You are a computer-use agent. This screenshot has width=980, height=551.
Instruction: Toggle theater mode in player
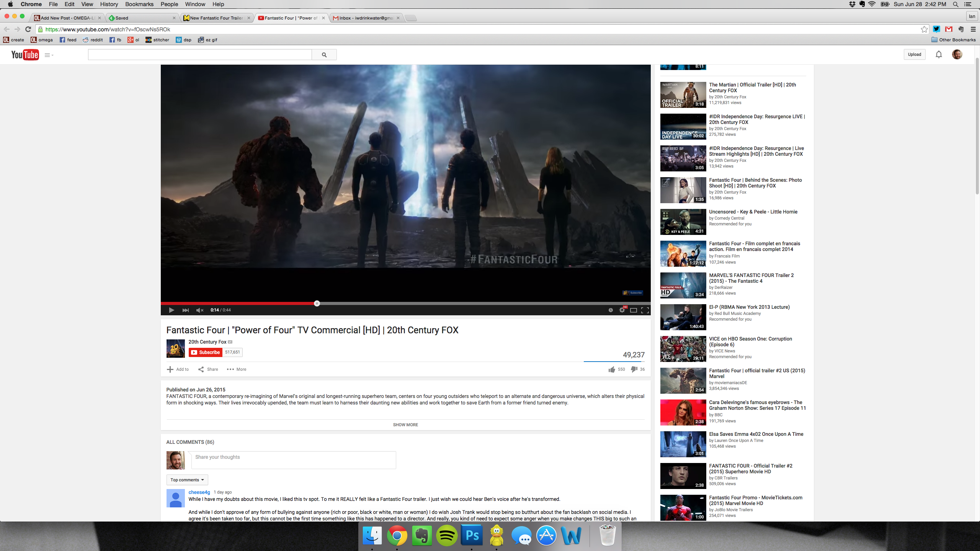click(x=634, y=310)
